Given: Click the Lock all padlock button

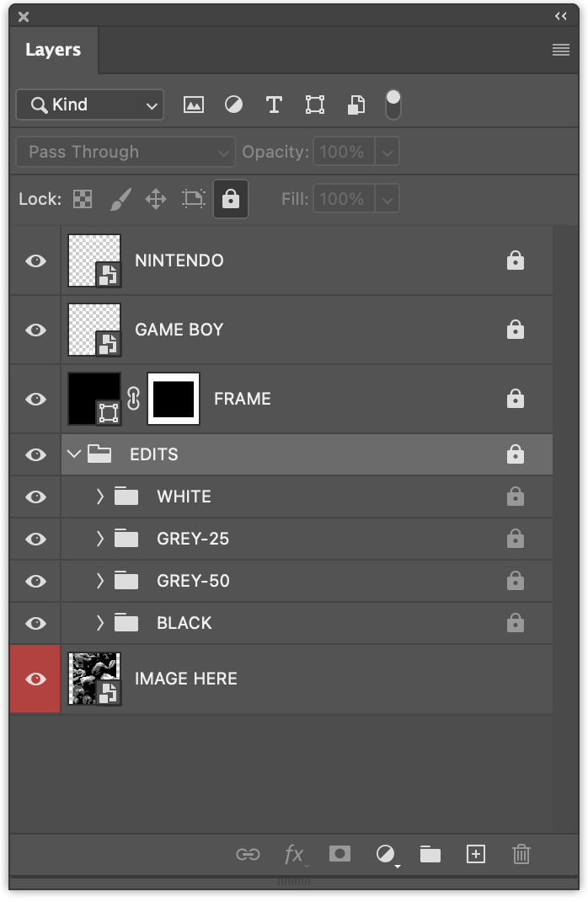Looking at the screenshot, I should click(x=231, y=199).
